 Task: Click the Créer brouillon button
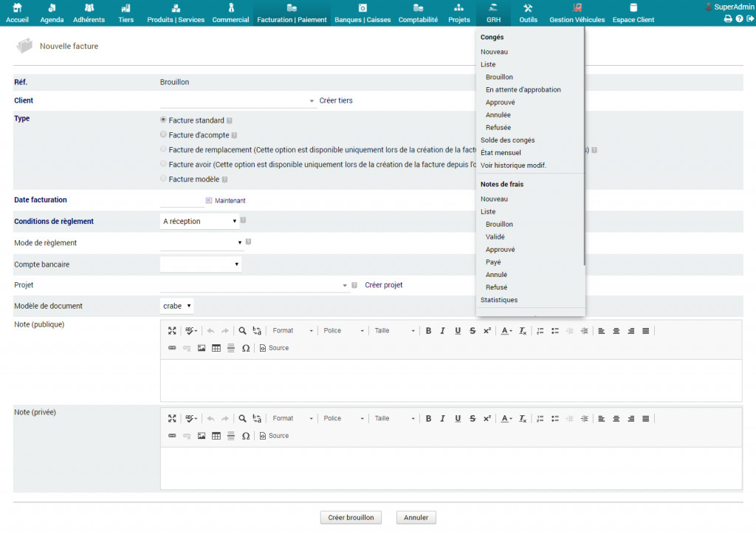pyautogui.click(x=351, y=517)
